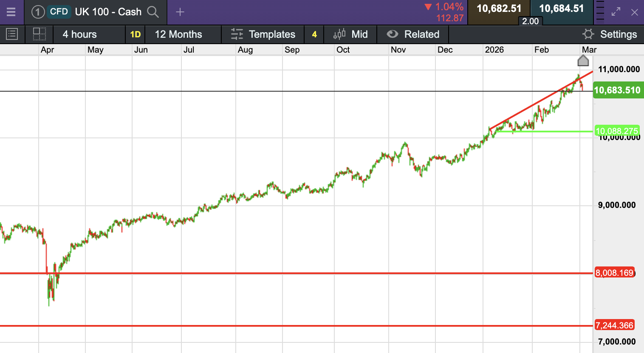Open the 12 Months range dropdown
The image size is (644, 353).
(x=178, y=34)
